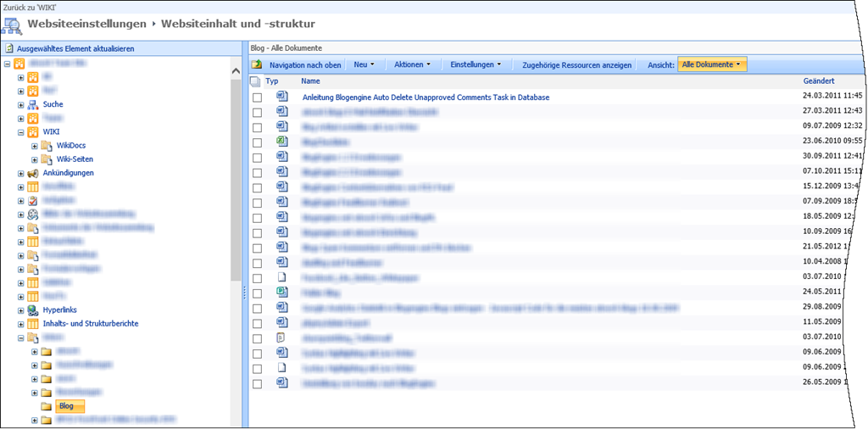Check the box for Anleitung Blogengine document
The height and width of the screenshot is (429, 868).
257,97
